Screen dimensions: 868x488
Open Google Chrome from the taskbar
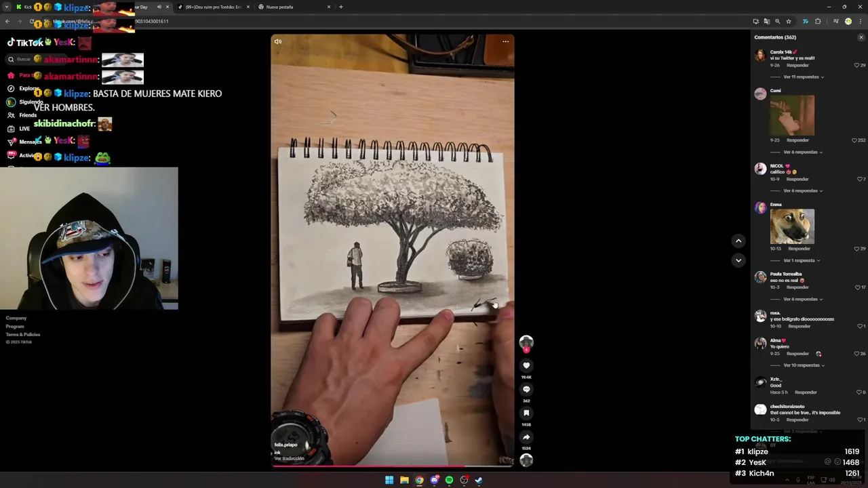[419, 480]
